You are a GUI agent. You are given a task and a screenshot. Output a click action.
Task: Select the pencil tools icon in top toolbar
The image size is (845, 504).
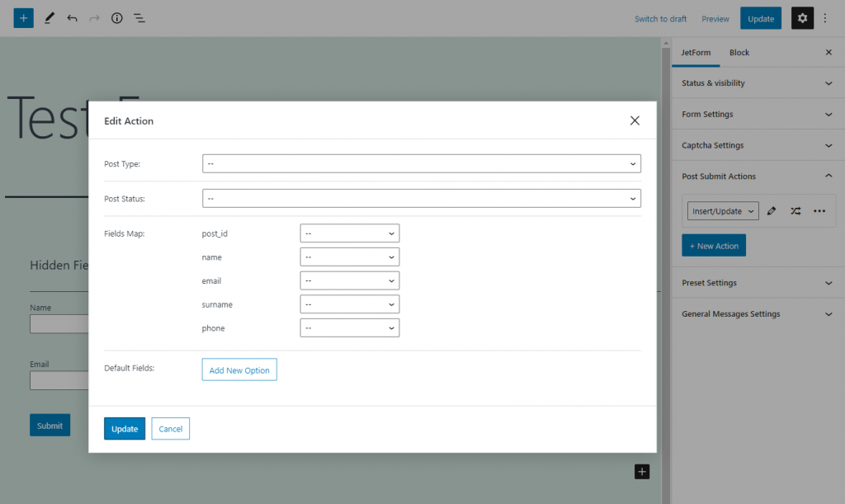coord(49,18)
